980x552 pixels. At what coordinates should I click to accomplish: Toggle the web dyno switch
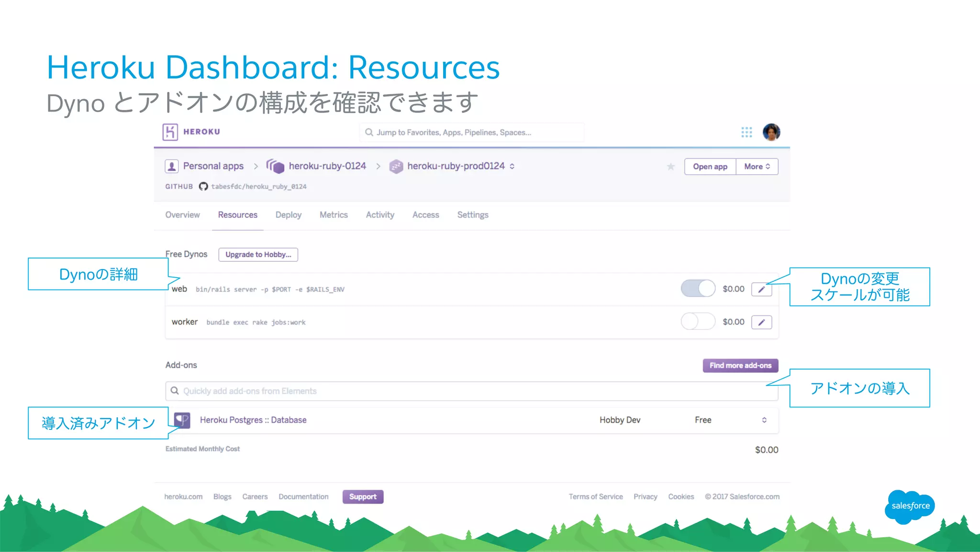point(698,289)
